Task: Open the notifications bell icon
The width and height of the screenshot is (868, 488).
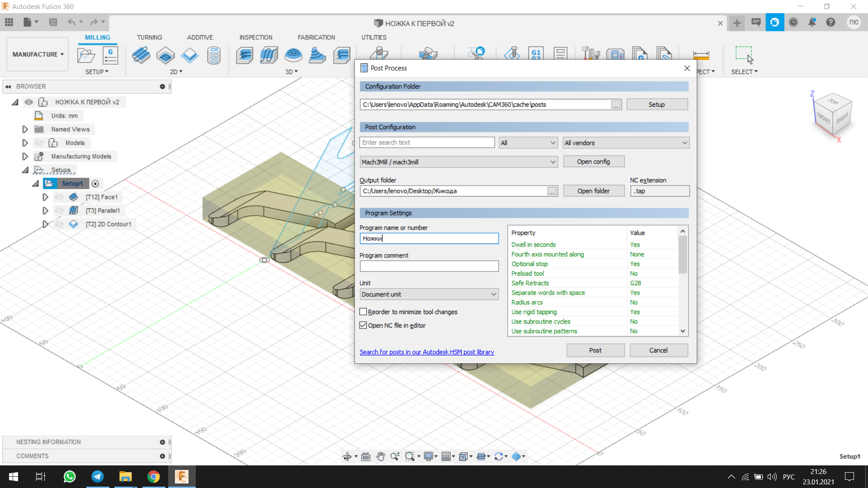Action: (x=812, y=22)
